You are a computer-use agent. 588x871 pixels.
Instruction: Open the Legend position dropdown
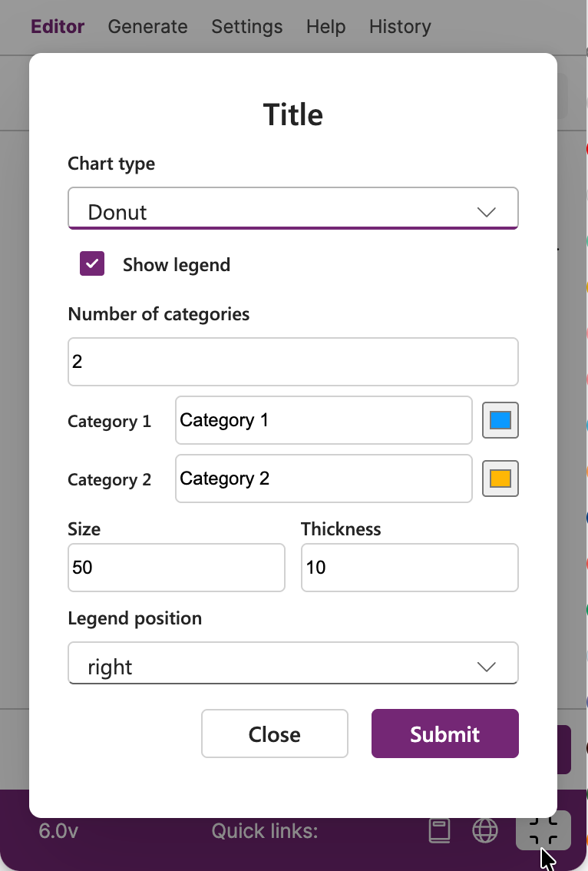293,664
